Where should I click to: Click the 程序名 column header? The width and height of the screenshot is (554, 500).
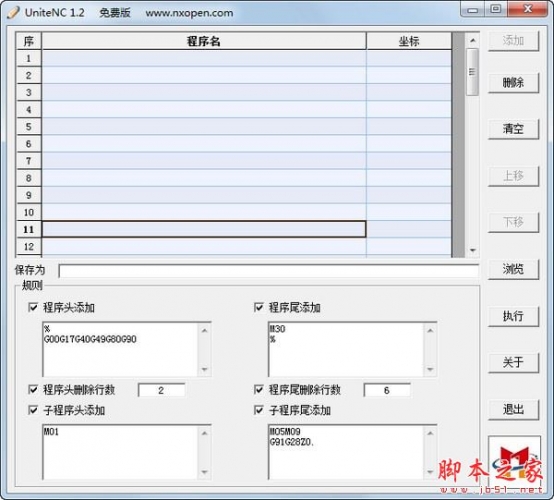click(204, 41)
